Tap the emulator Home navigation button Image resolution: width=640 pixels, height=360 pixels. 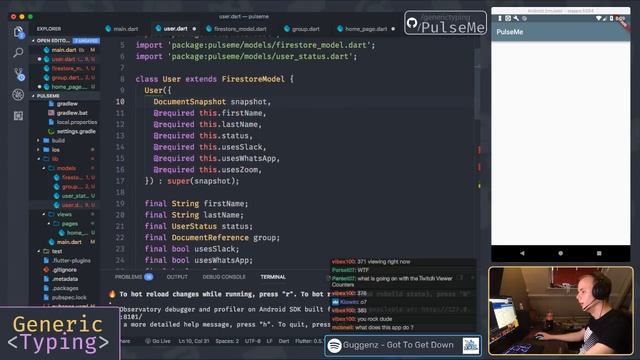pos(560,253)
